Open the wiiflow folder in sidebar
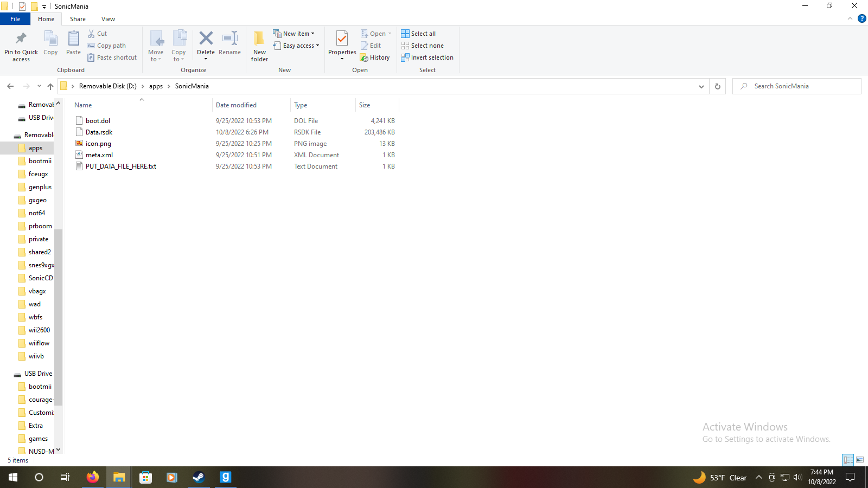 click(x=39, y=343)
